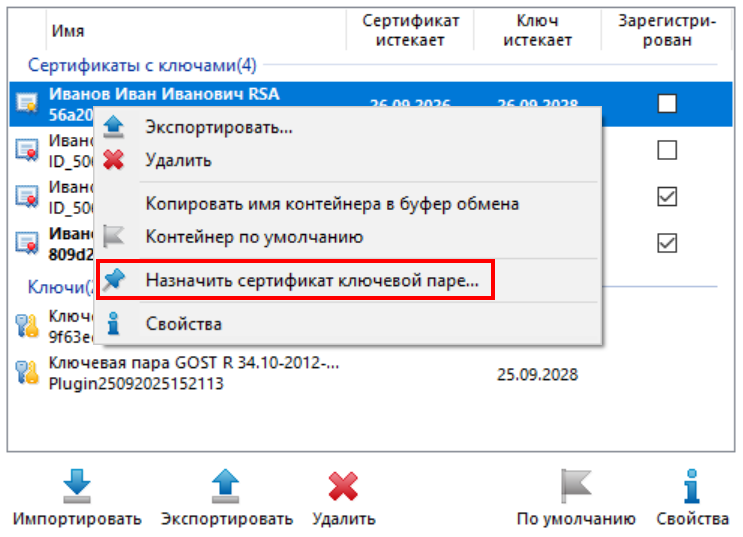The height and width of the screenshot is (537, 743).
Task: Choose Копировать имя контейнера в буфер обмена
Action: (x=332, y=204)
